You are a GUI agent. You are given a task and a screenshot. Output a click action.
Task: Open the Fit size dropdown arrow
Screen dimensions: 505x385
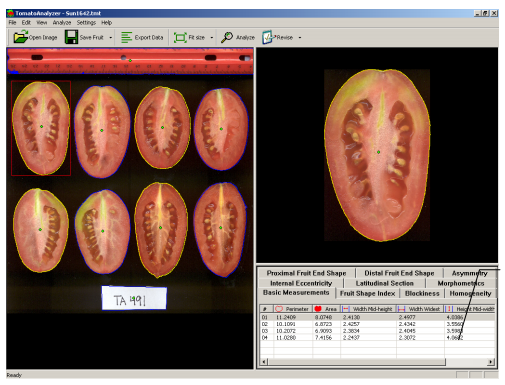(212, 37)
